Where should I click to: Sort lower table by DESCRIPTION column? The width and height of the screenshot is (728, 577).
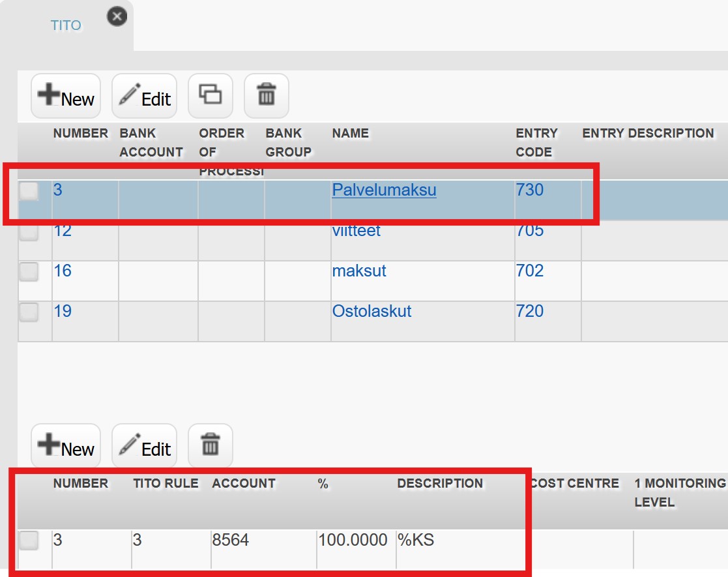[440, 484]
